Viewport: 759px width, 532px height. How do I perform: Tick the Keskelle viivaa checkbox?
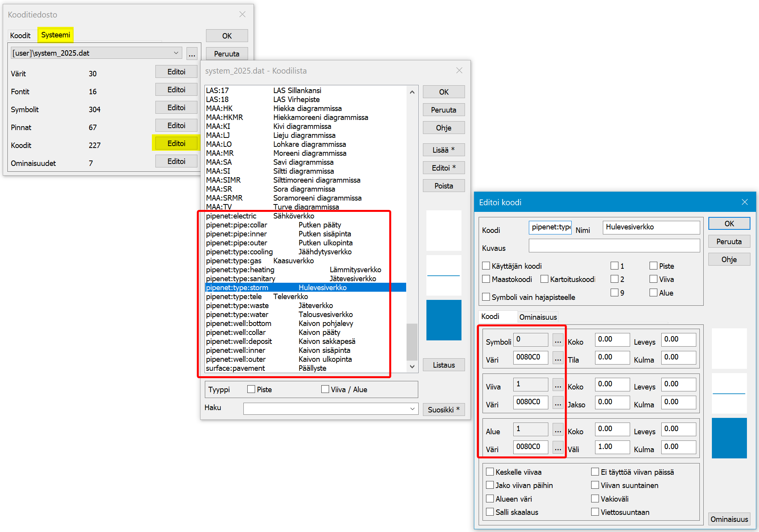click(490, 472)
